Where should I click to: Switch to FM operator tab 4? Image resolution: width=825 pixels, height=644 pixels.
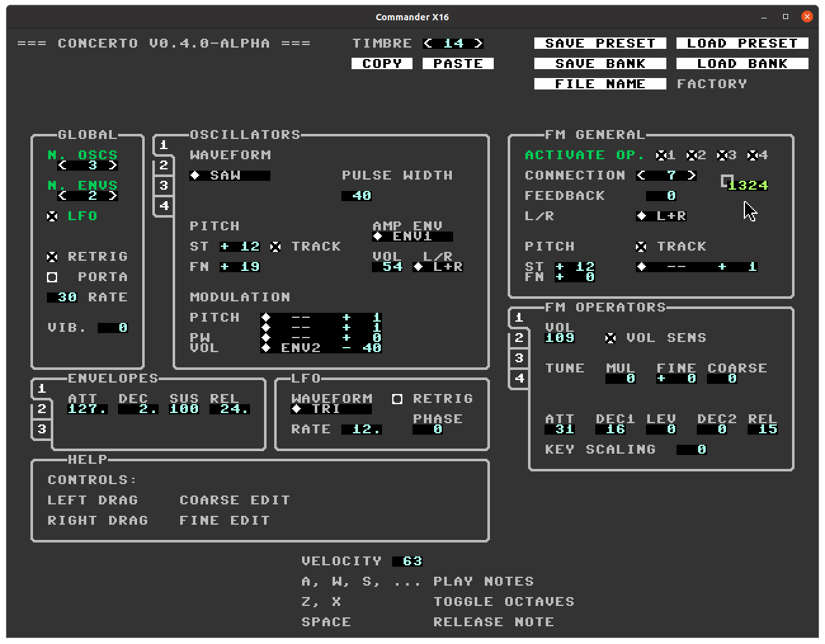pyautogui.click(x=519, y=378)
